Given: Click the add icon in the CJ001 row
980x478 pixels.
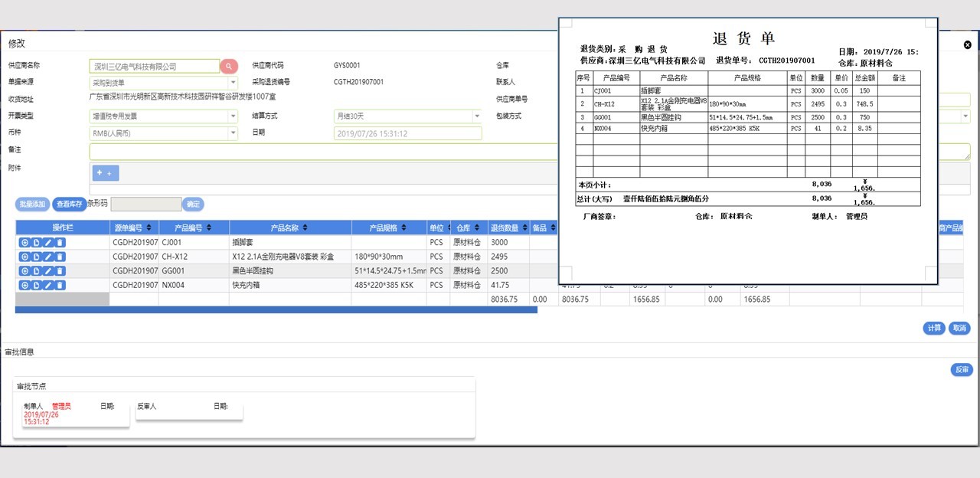Looking at the screenshot, I should (24, 242).
